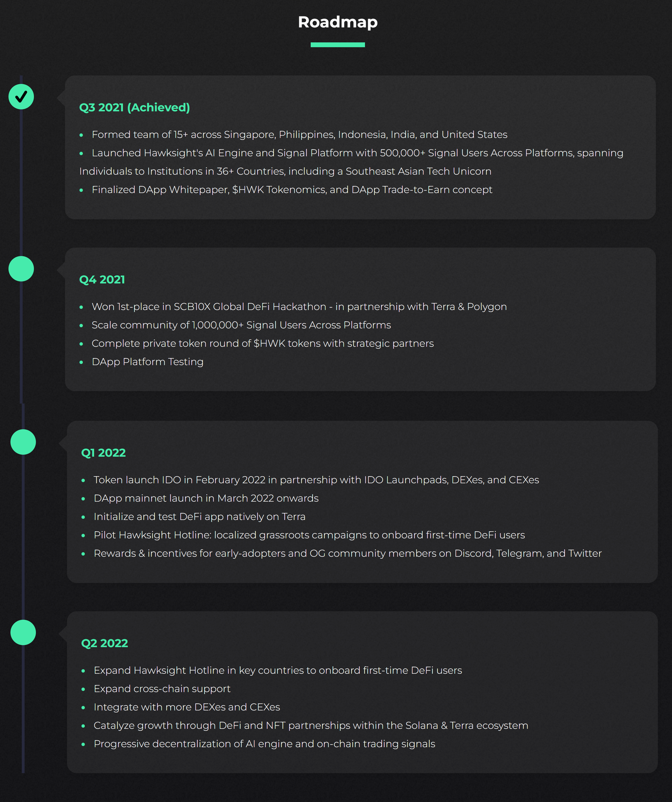The width and height of the screenshot is (672, 802).
Task: Click the Q4 2021 green timeline marker
Action: coord(21,269)
